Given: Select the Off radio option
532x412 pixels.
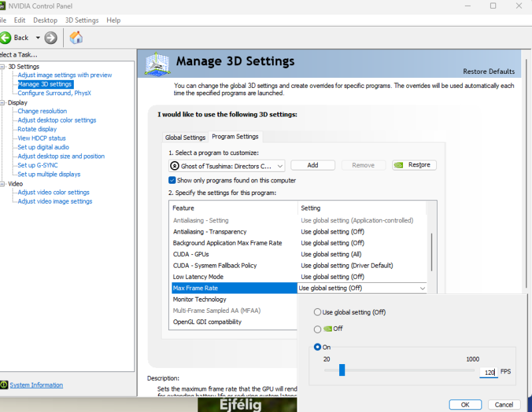Looking at the screenshot, I should click(x=317, y=329).
